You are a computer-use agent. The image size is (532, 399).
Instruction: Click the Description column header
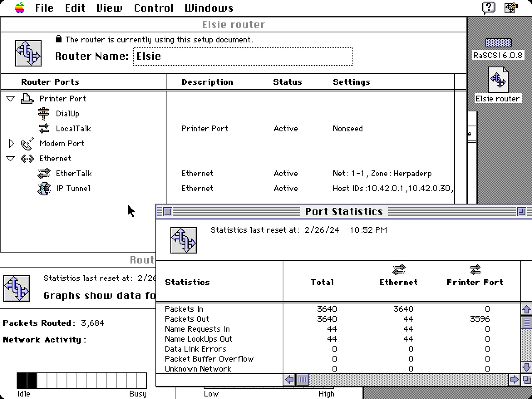(x=207, y=82)
